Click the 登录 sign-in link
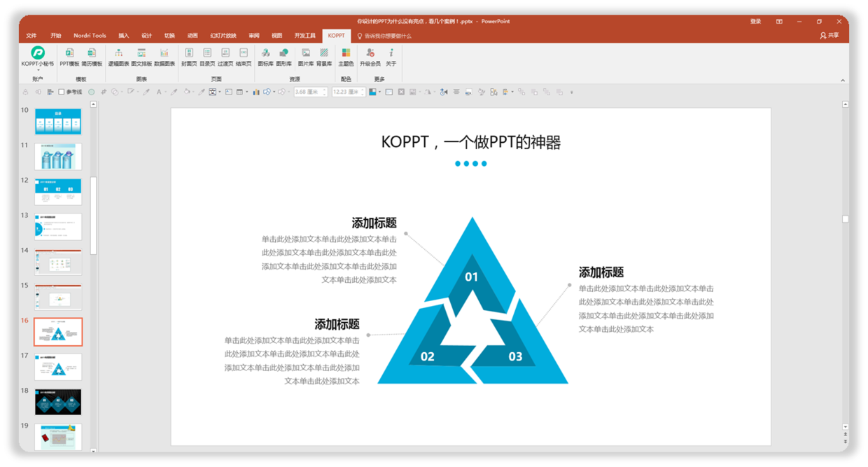 [756, 22]
